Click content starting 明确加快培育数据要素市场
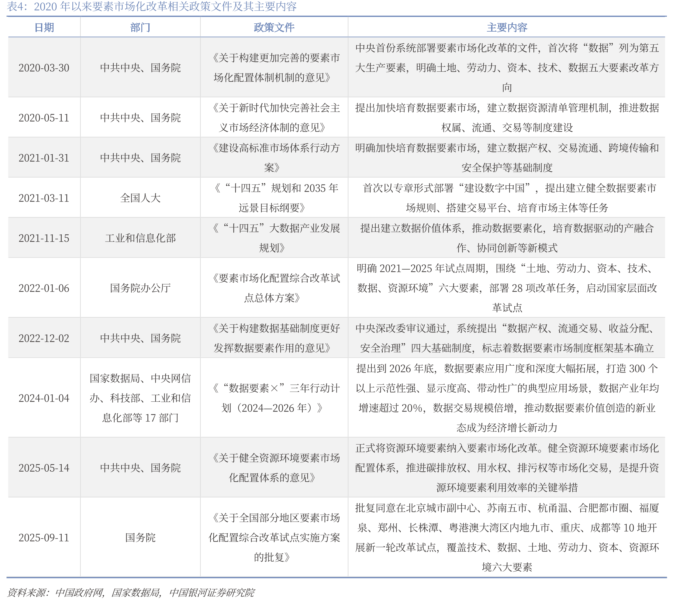Image resolution: width=700 pixels, height=602 pixels. coord(507,158)
